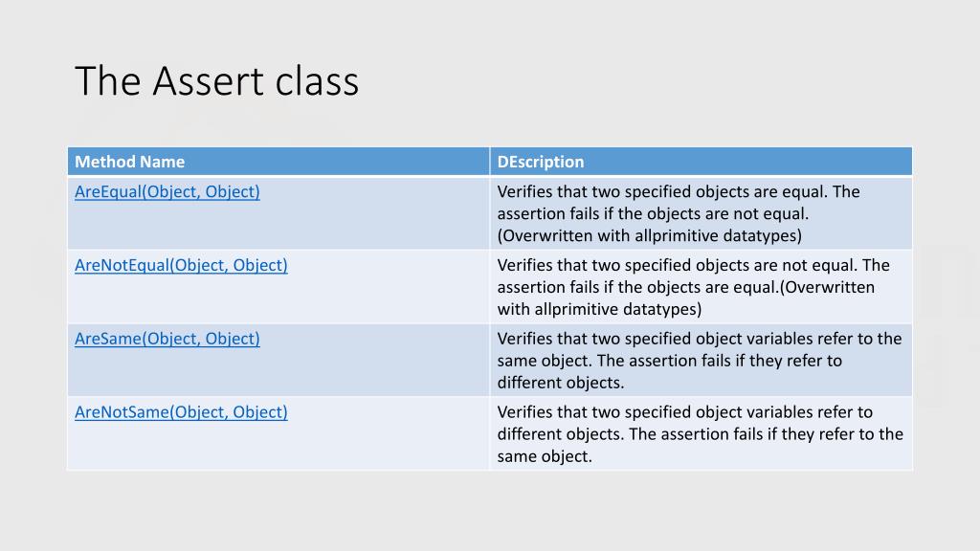Click the phrase 'different objects.' in the AreSame row

[561, 383]
